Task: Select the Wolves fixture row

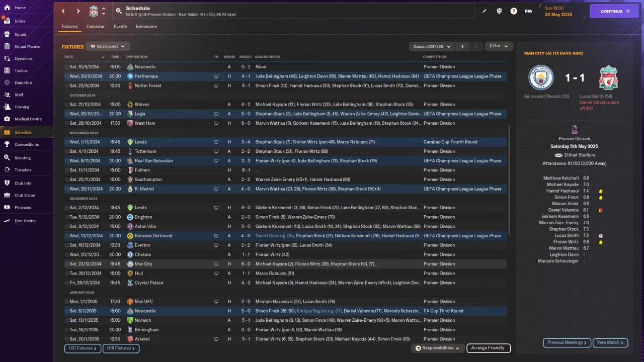Action: click(x=285, y=105)
